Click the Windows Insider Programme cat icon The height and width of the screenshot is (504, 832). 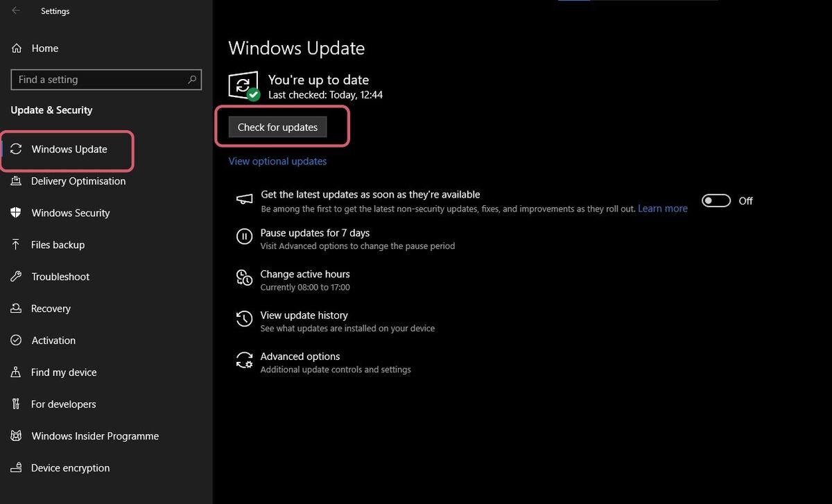(16, 436)
